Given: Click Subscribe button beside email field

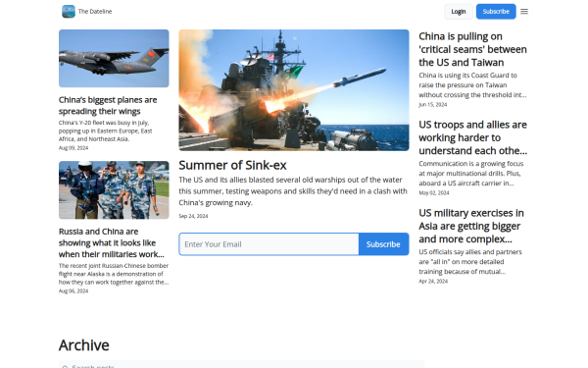Looking at the screenshot, I should [383, 244].
